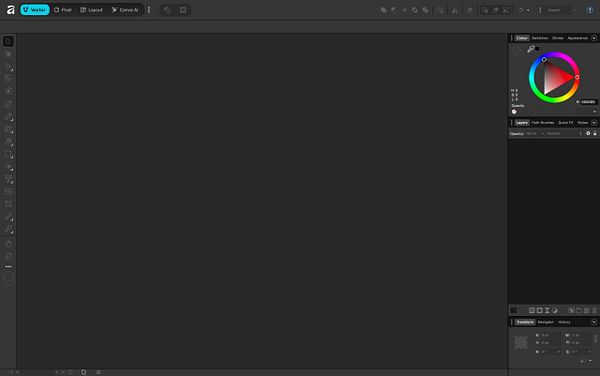
Task: Click the half-filled circle live filter icon
Action: pos(555,310)
